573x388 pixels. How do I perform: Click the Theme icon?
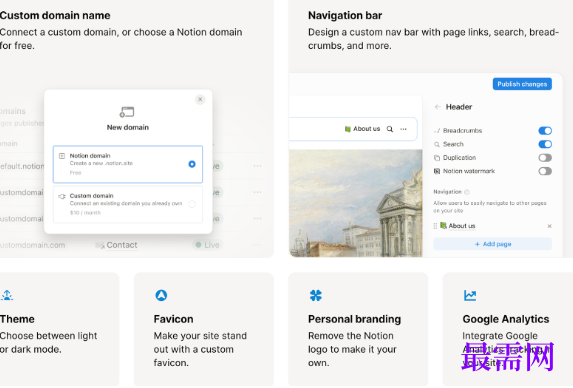[x=7, y=295]
